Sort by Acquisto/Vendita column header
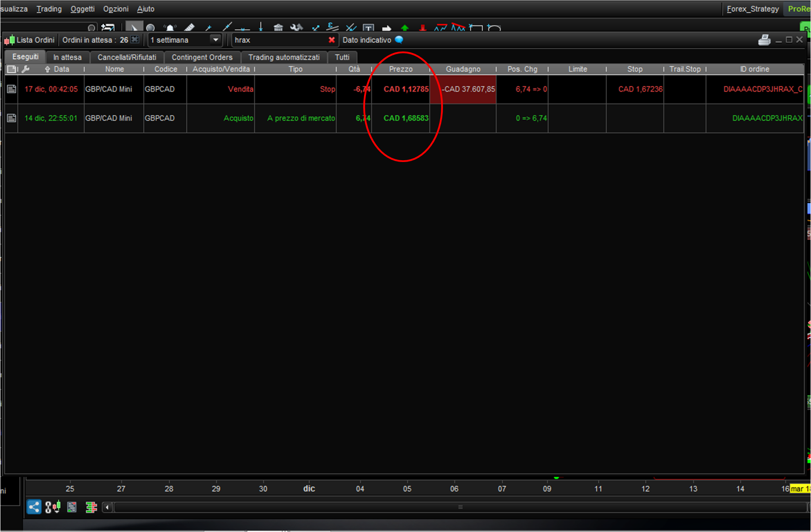Viewport: 811px width, 532px height. click(x=221, y=69)
